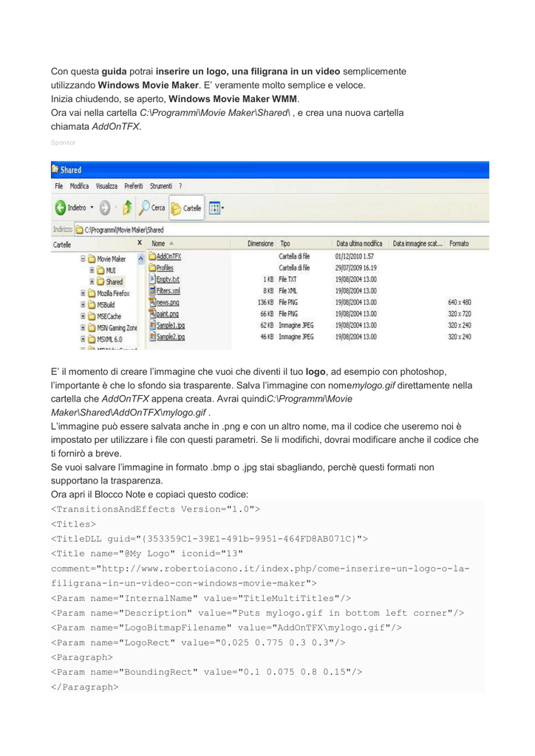Expand the MSBuild tree node
This screenshot has height=756, width=535.
pos(83,305)
